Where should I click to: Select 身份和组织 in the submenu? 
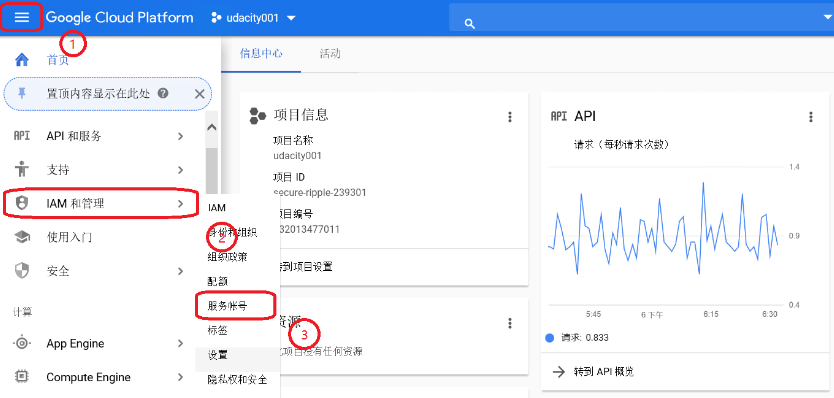point(233,233)
